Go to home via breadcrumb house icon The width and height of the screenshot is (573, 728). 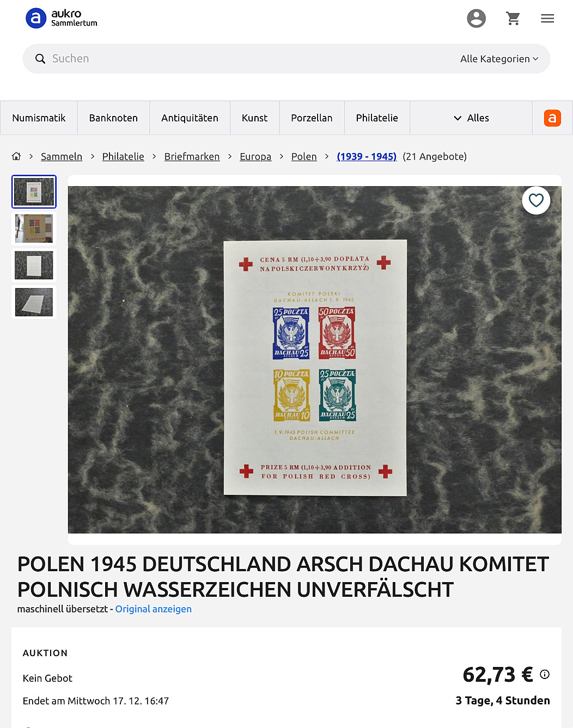pyautogui.click(x=16, y=156)
